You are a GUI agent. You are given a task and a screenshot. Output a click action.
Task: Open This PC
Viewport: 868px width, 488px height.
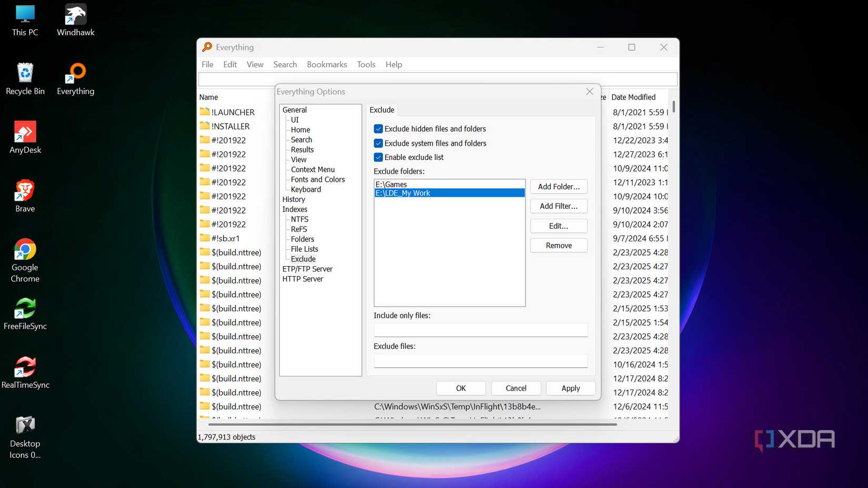click(x=24, y=13)
